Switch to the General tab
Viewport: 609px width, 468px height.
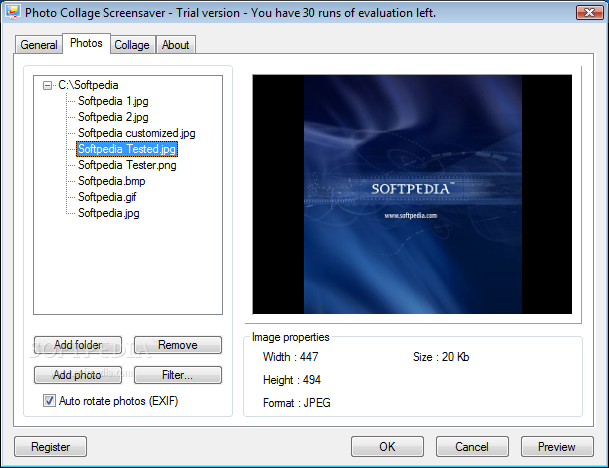click(39, 45)
